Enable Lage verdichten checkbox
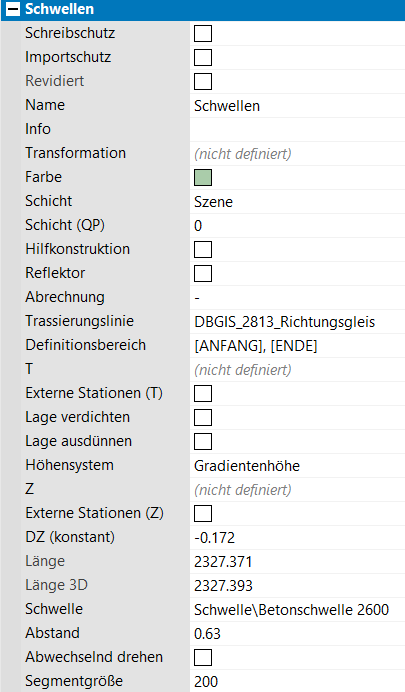 (x=203, y=417)
